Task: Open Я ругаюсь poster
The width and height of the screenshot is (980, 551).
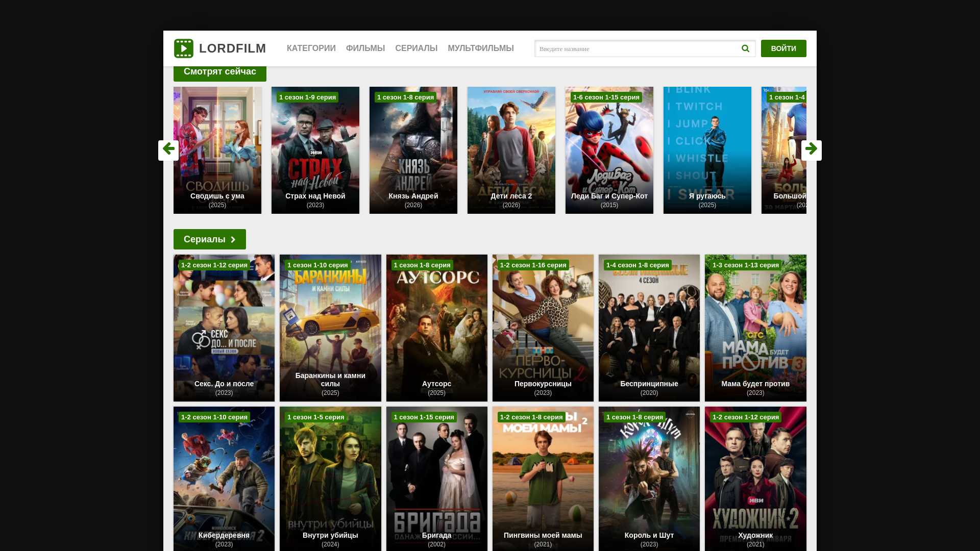Action: pos(707,150)
